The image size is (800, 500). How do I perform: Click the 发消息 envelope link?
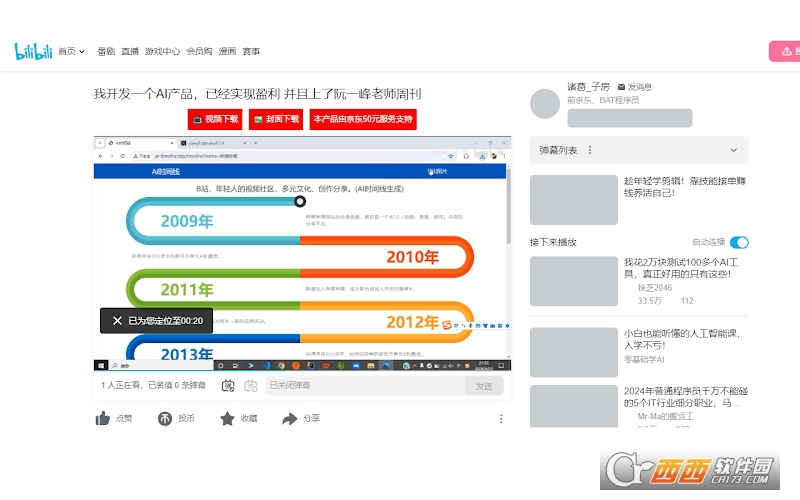[635, 87]
